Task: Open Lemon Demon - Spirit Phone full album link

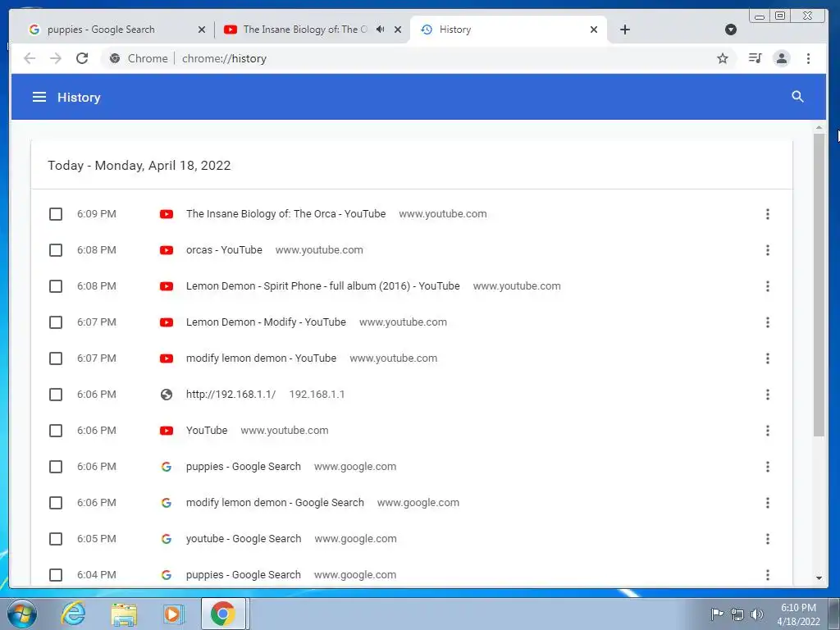Action: (x=322, y=286)
